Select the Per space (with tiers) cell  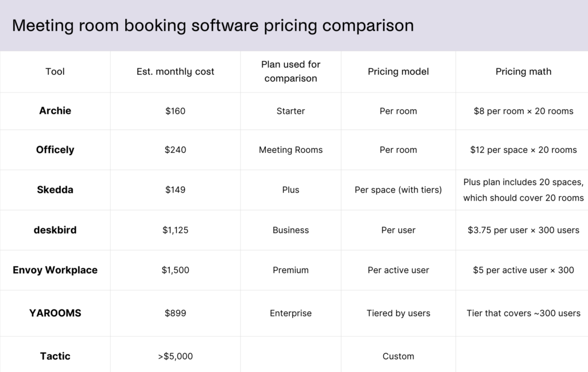(x=398, y=190)
